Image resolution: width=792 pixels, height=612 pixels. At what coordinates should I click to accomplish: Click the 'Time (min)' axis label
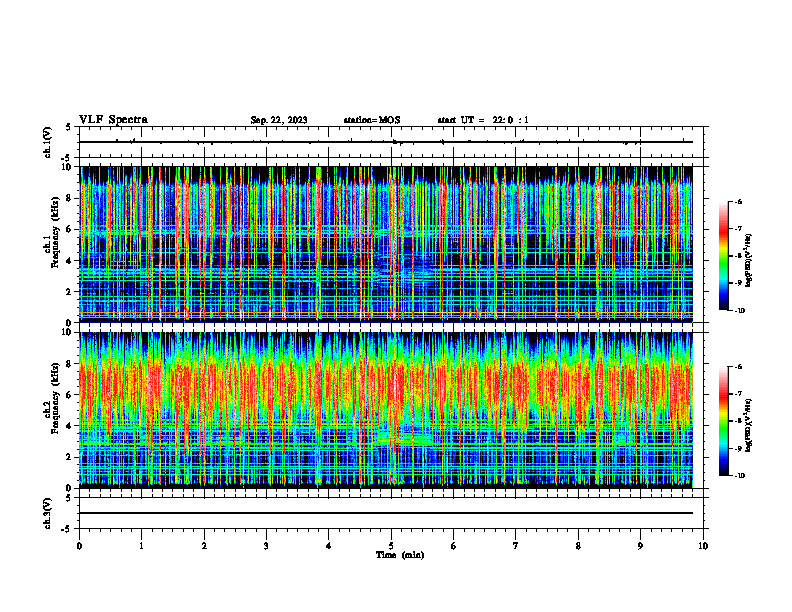400,555
